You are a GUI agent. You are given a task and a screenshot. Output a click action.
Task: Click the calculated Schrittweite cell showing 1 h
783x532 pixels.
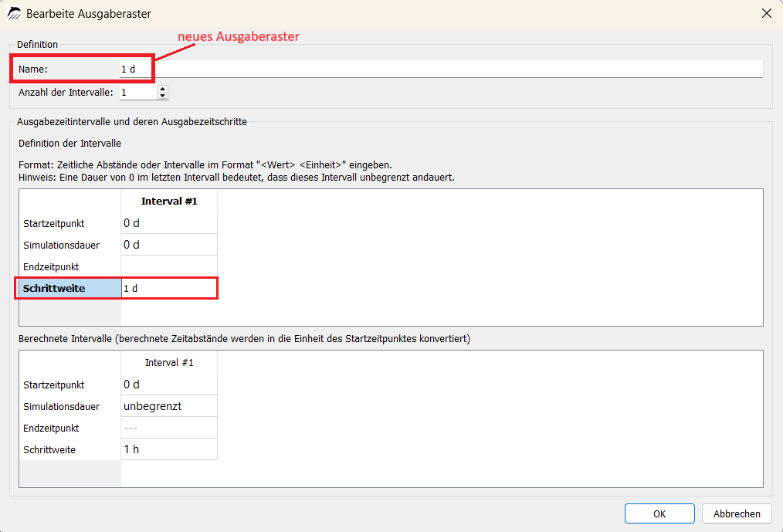[x=169, y=449]
